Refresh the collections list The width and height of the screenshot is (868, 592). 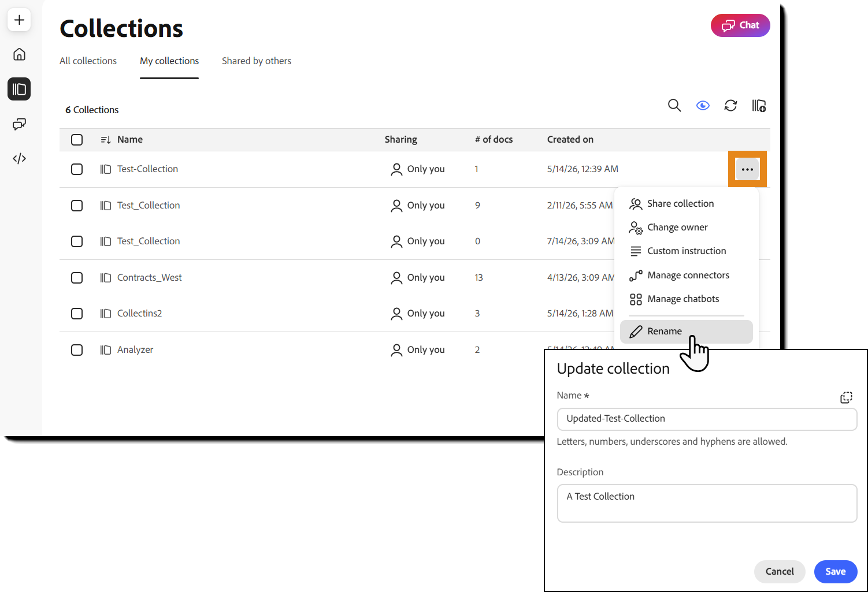730,106
